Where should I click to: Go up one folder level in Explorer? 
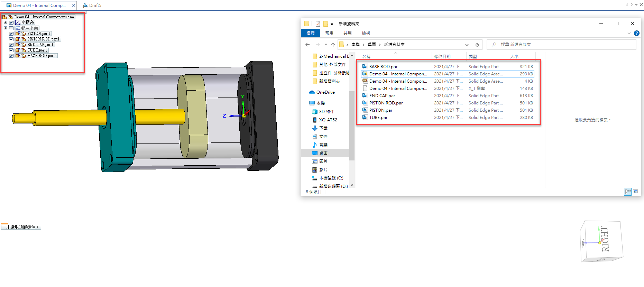[333, 45]
